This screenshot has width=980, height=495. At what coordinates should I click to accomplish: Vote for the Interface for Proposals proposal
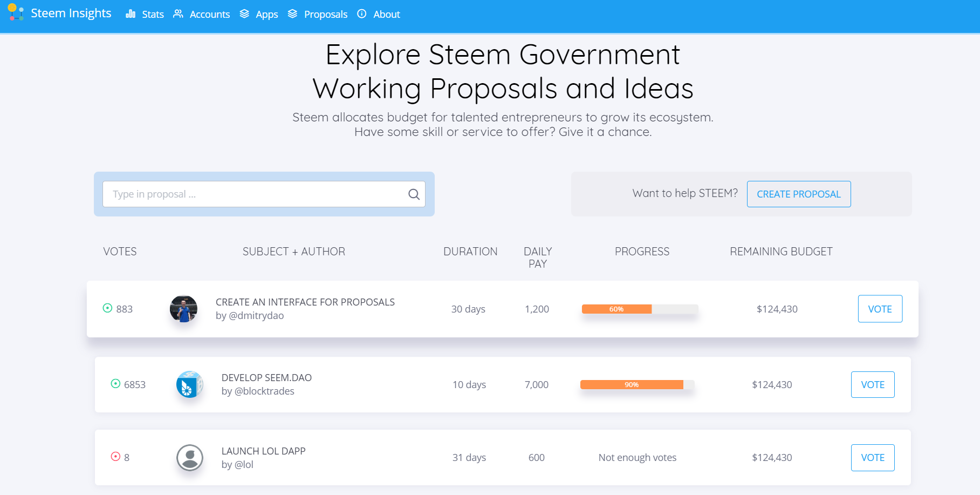880,309
